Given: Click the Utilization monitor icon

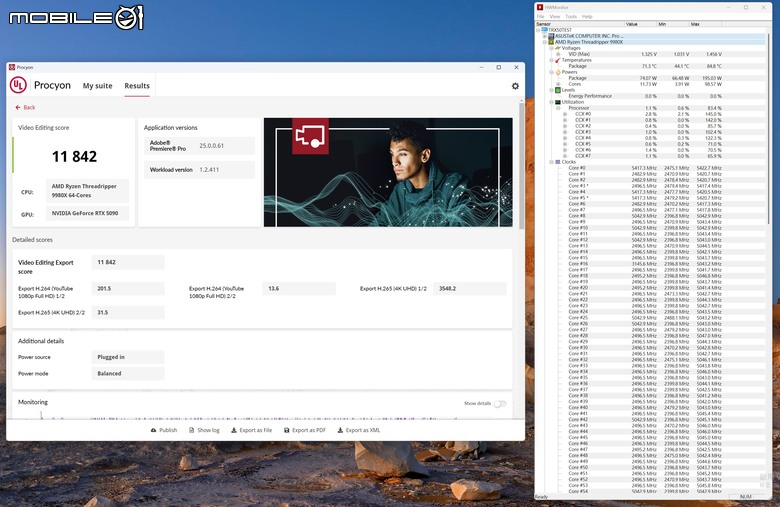Looking at the screenshot, I should (x=558, y=102).
